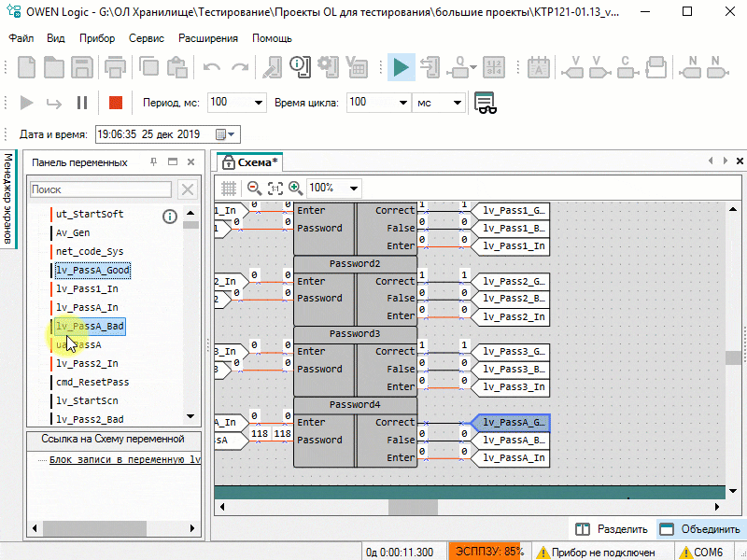Click the simulation mode play icon in the toolbar

(x=401, y=67)
